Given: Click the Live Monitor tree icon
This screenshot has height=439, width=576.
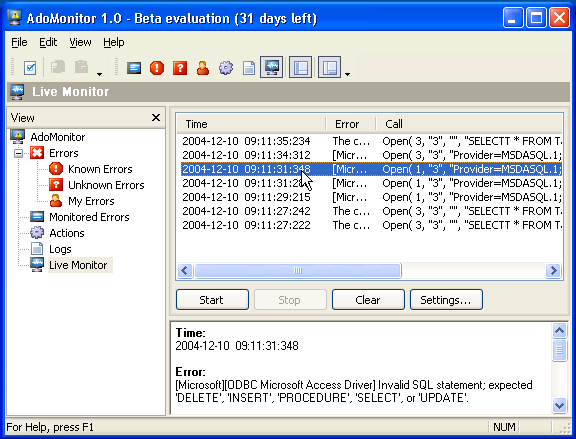Looking at the screenshot, I should 37,265.
